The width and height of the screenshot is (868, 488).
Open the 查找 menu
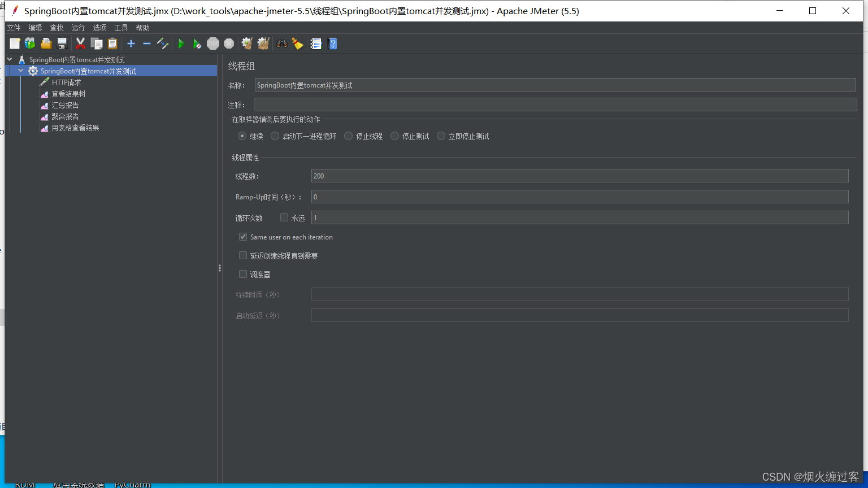(x=57, y=28)
